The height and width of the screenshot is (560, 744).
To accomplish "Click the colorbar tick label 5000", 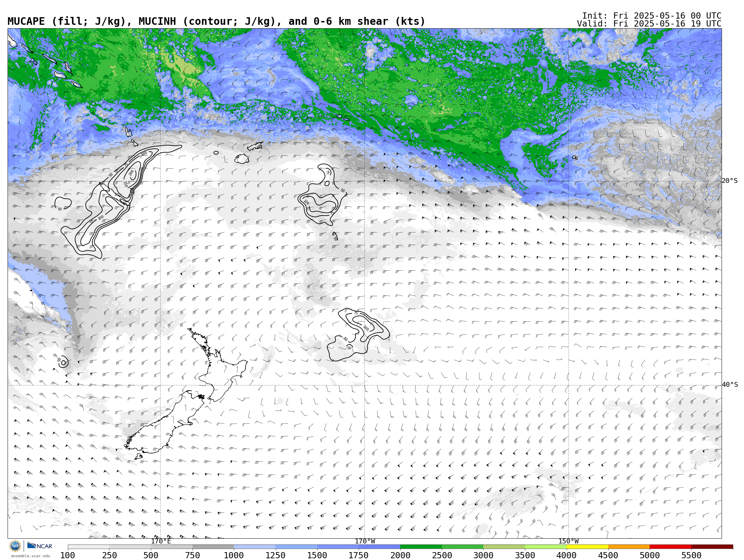I will [x=650, y=556].
